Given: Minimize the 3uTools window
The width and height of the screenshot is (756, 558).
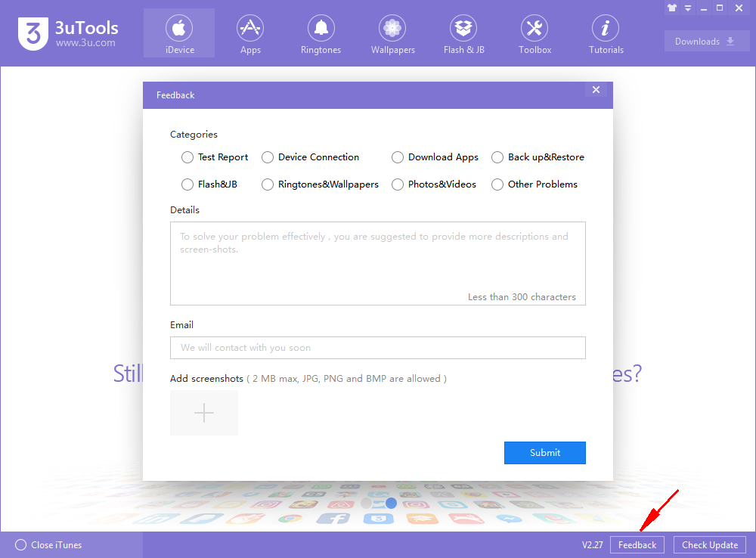Looking at the screenshot, I should pos(704,8).
